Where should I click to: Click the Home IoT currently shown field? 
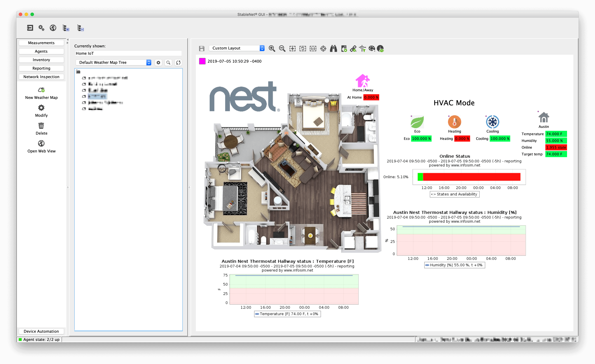point(128,53)
